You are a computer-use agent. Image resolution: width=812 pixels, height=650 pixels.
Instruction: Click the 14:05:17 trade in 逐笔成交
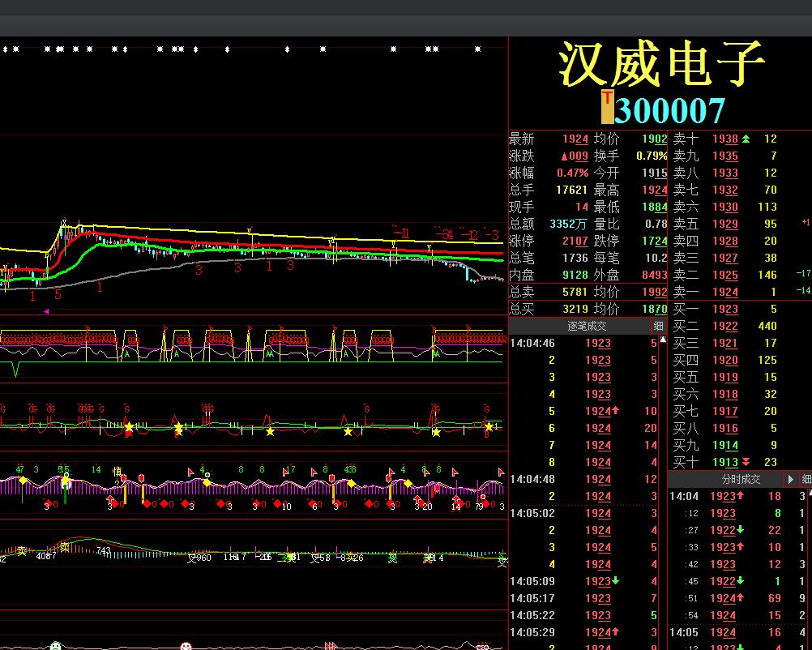click(583, 598)
